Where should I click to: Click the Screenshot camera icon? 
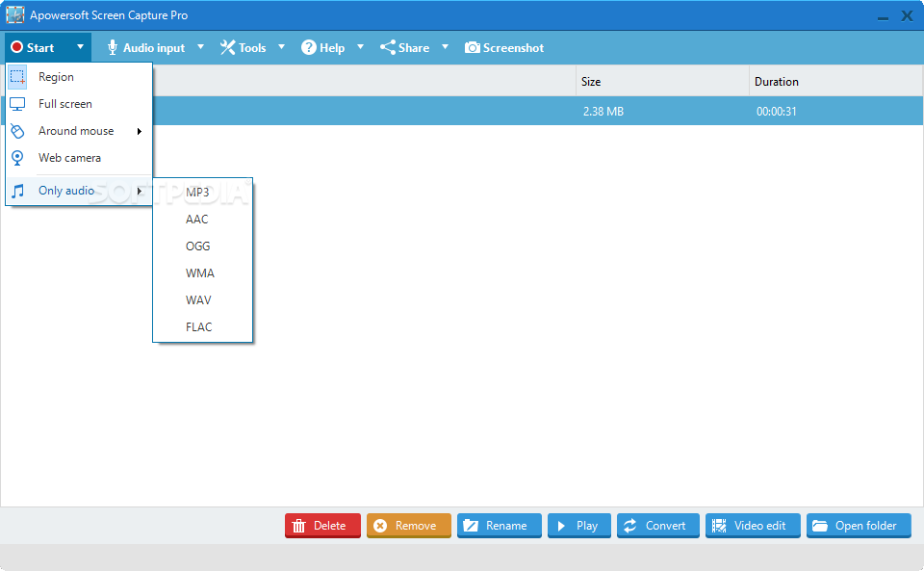pos(472,47)
